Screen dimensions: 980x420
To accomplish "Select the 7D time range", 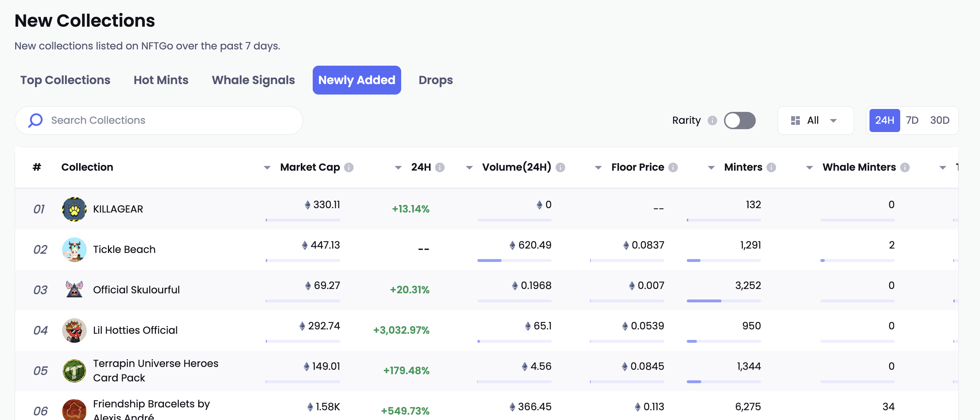I will (x=911, y=121).
